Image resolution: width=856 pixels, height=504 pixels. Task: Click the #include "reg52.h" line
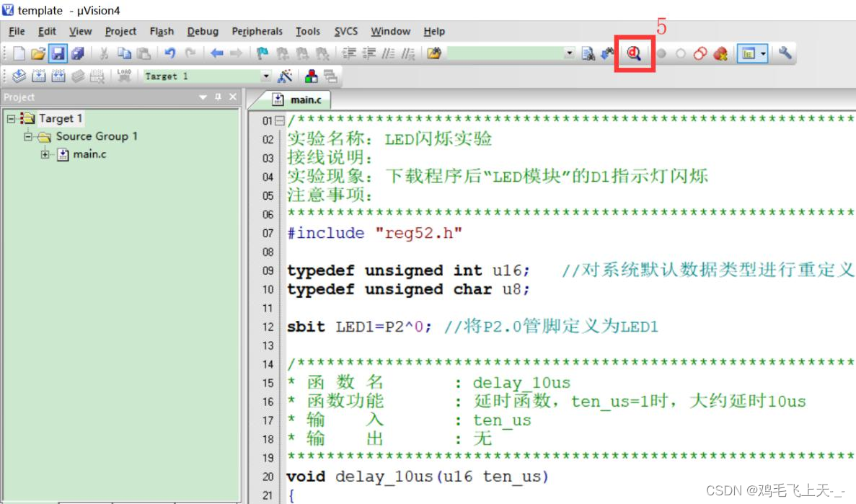pos(374,233)
